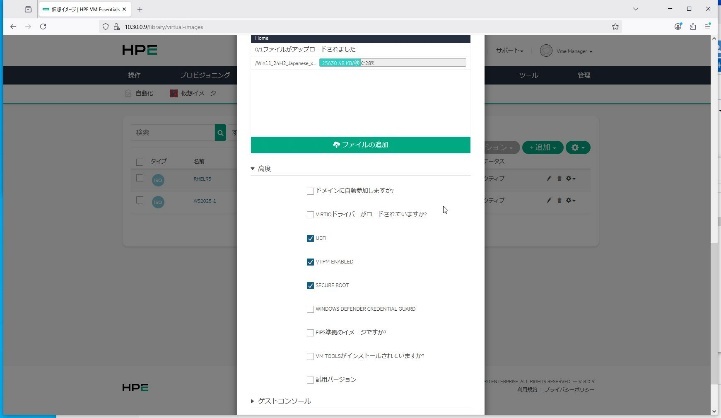
Task: Click the browser reload icon
Action: click(x=43, y=26)
